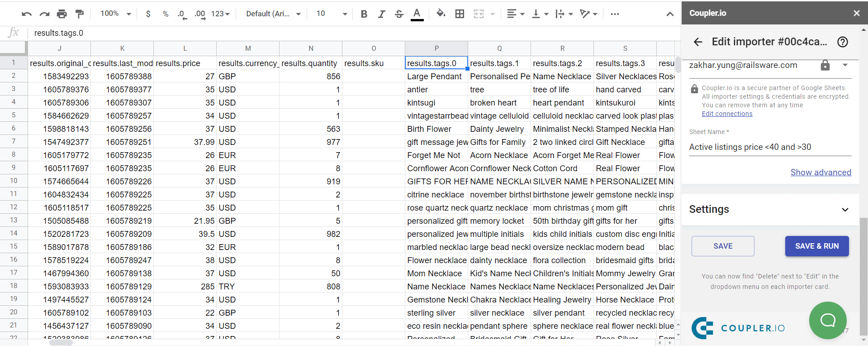This screenshot has width=868, height=346.
Task: Open font size dropdown
Action: tap(332, 14)
